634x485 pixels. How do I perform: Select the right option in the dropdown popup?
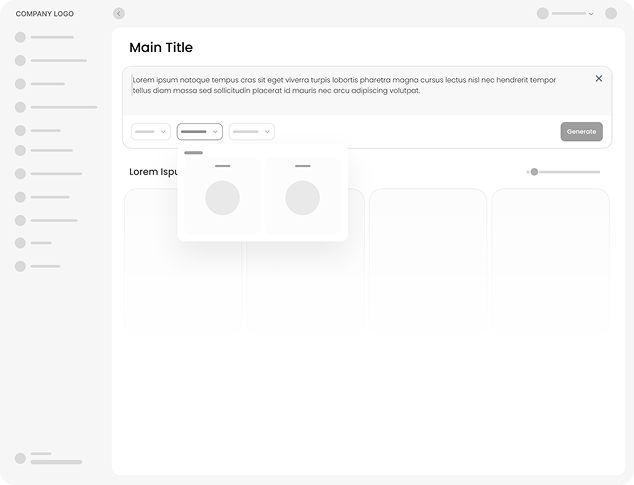(302, 196)
